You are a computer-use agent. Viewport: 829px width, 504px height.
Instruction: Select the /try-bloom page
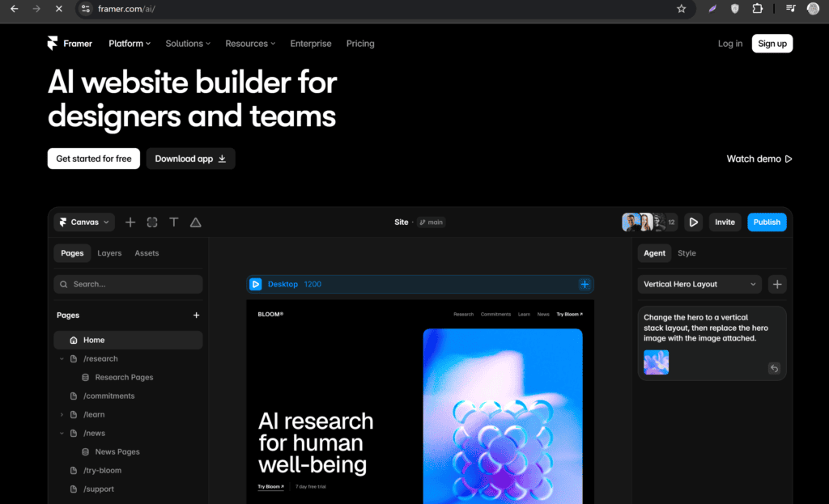102,471
